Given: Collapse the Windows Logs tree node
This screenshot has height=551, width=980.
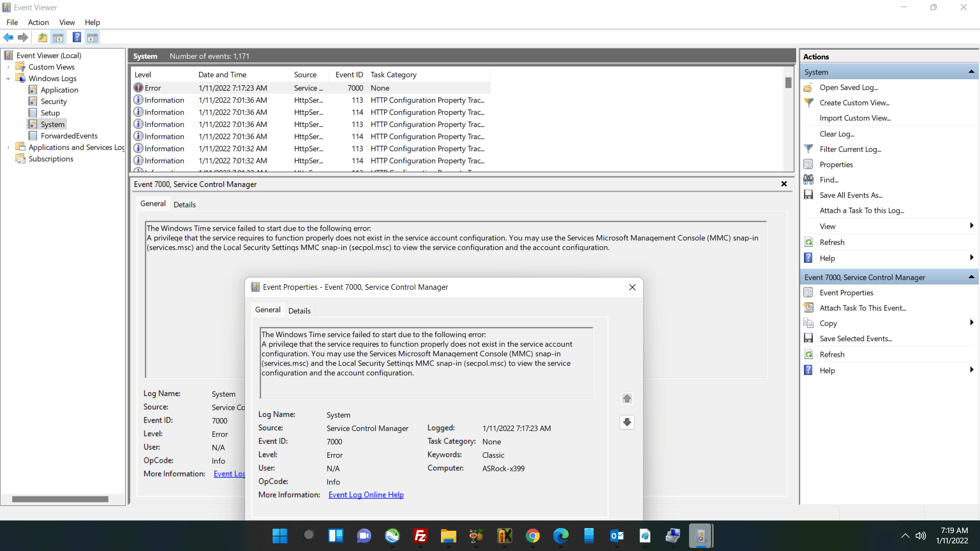Looking at the screenshot, I should pos(8,79).
